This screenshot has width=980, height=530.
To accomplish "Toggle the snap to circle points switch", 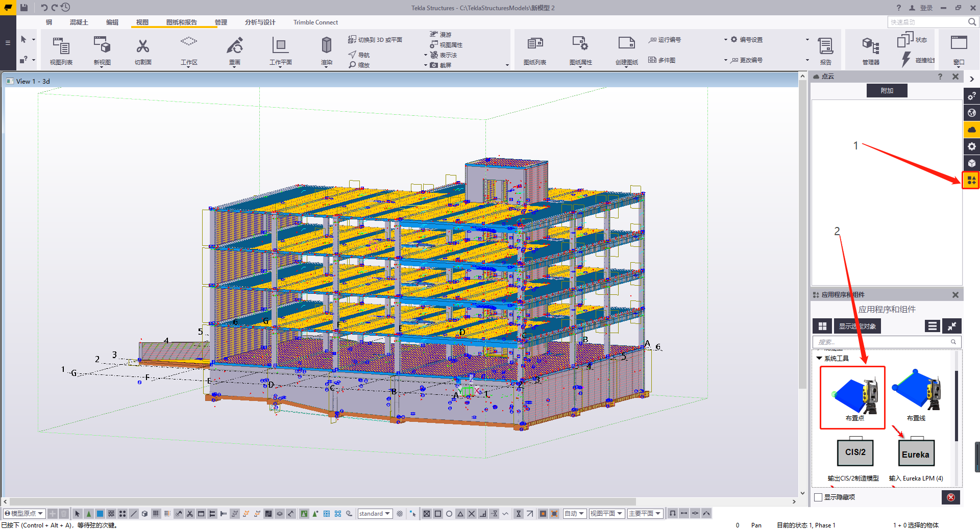I will (x=449, y=514).
